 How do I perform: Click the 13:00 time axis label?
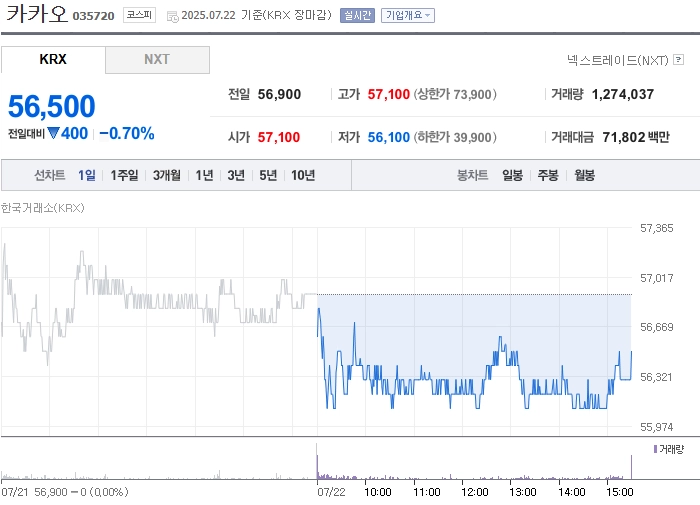tap(523, 492)
